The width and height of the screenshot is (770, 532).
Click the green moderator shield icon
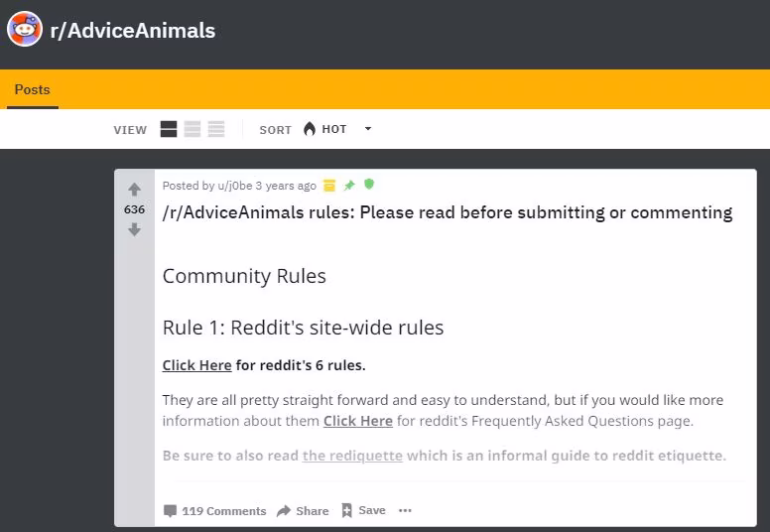click(x=369, y=185)
